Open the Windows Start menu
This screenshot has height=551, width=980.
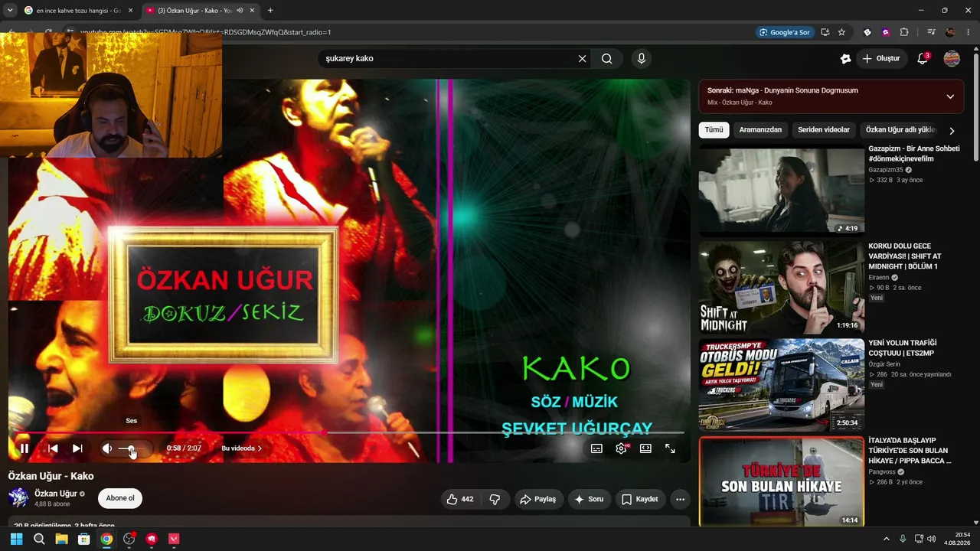16,539
